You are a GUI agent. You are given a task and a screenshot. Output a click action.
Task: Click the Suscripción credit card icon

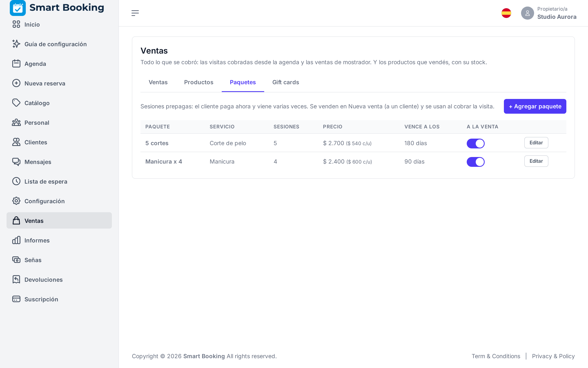tap(16, 299)
